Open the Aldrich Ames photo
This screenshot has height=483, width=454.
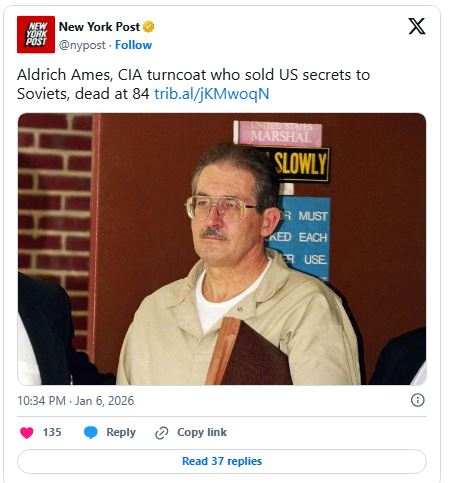[222, 249]
